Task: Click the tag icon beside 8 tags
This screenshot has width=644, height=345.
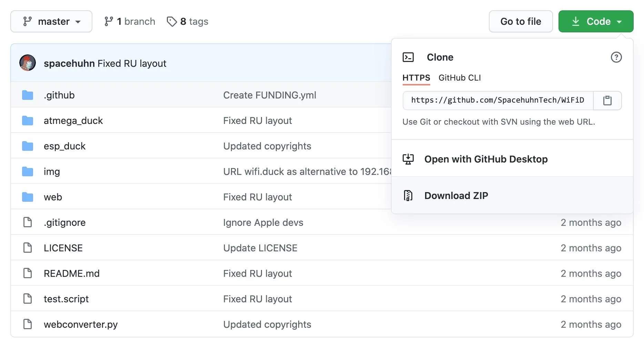Action: (x=172, y=22)
